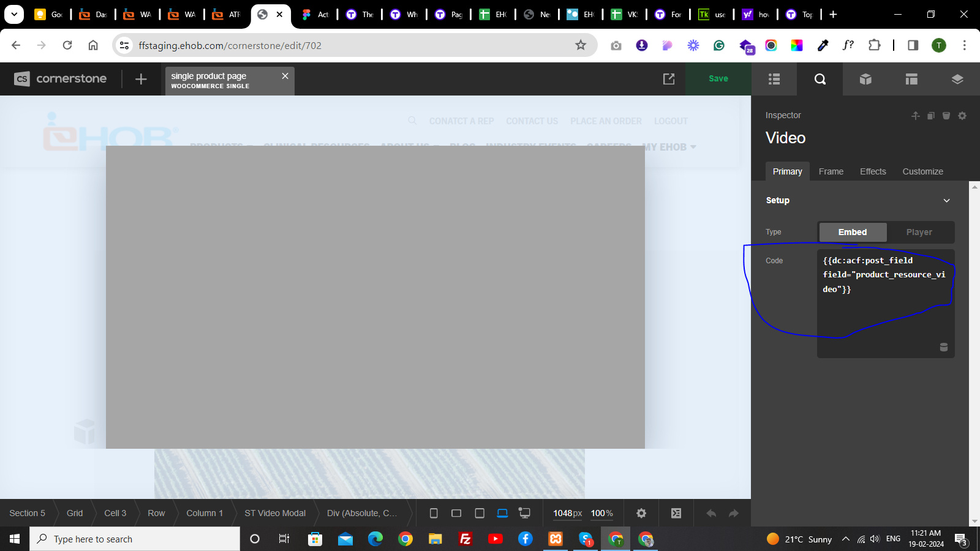Viewport: 980px width, 551px height.
Task: Set video Type to Embed
Action: point(853,232)
